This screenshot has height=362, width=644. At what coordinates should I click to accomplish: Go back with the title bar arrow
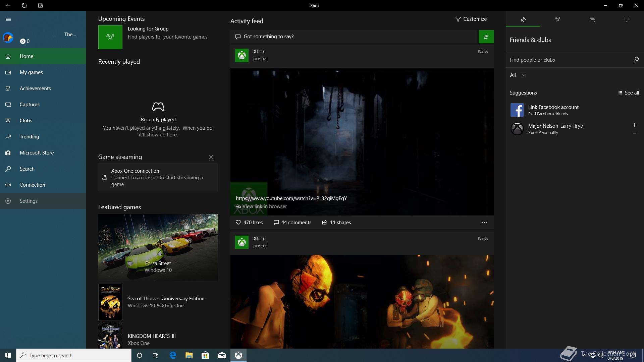8,5
